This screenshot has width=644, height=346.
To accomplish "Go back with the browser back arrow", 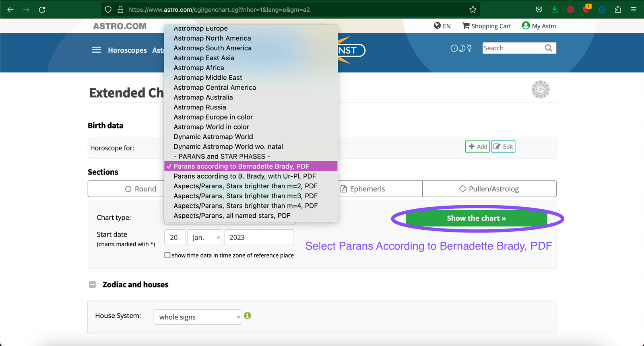I will pyautogui.click(x=10, y=10).
